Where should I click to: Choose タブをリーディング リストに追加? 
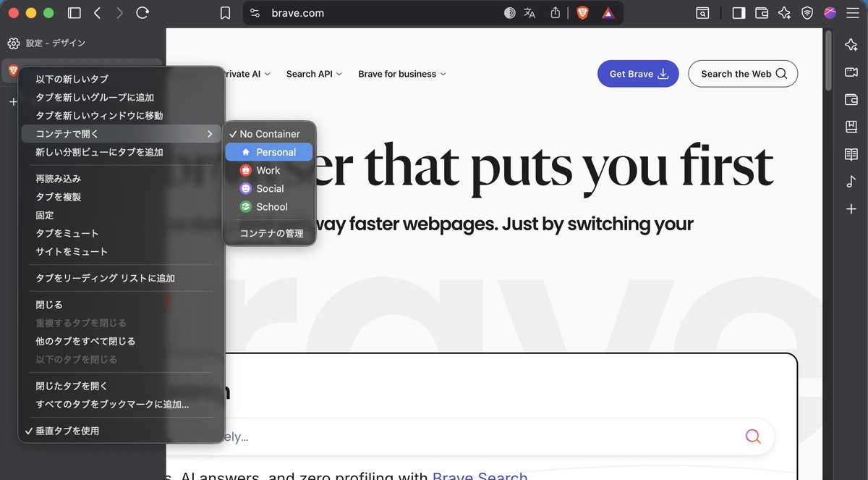coord(120,278)
